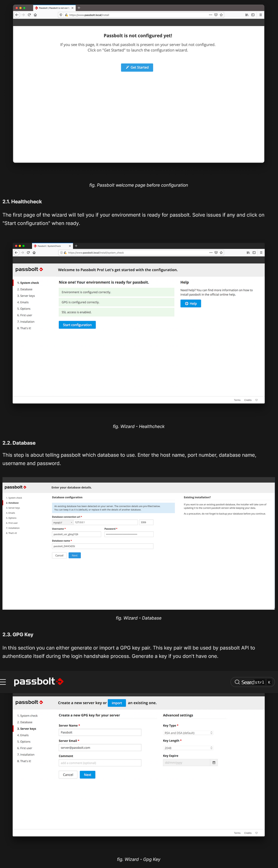Screen dimensions: 278x868
Task: Click the globe icon on the Help button
Action: [x=186, y=303]
